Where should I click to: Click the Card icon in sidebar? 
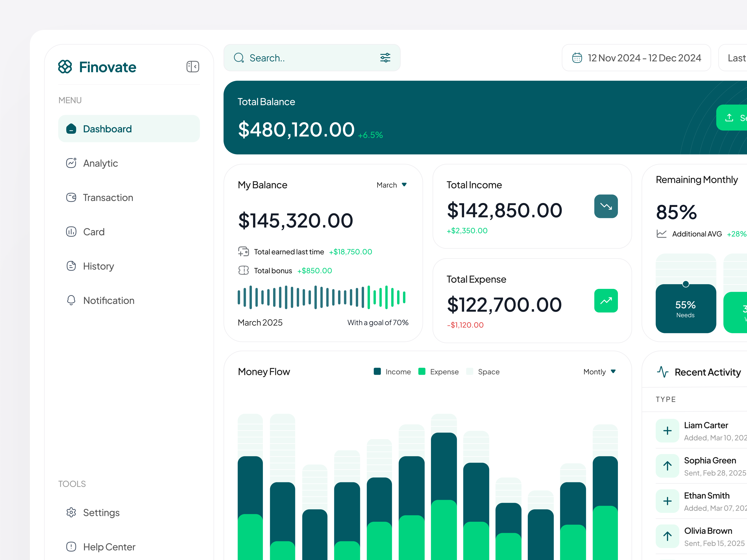pos(71,232)
